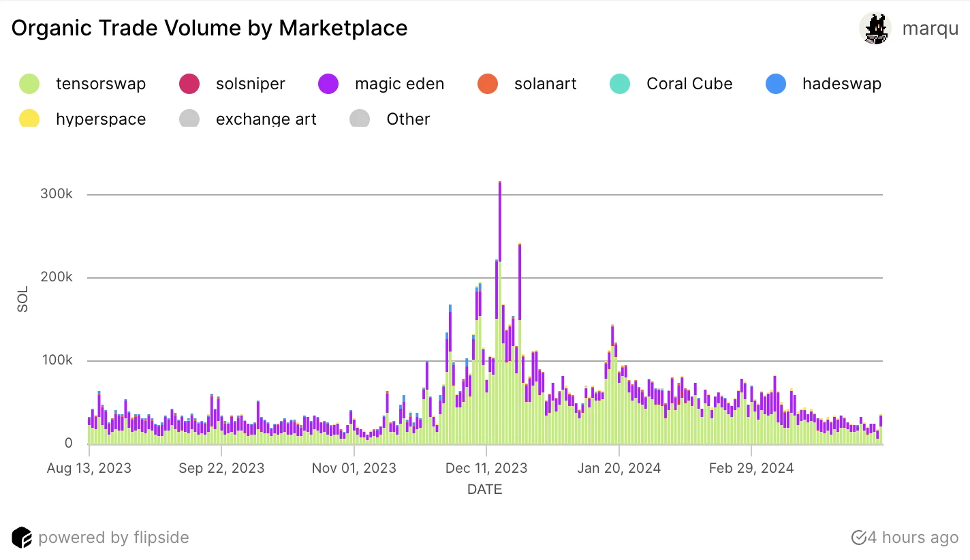The image size is (970, 560).
Task: Toggle solsniper series via red legend dot
Action: (189, 84)
